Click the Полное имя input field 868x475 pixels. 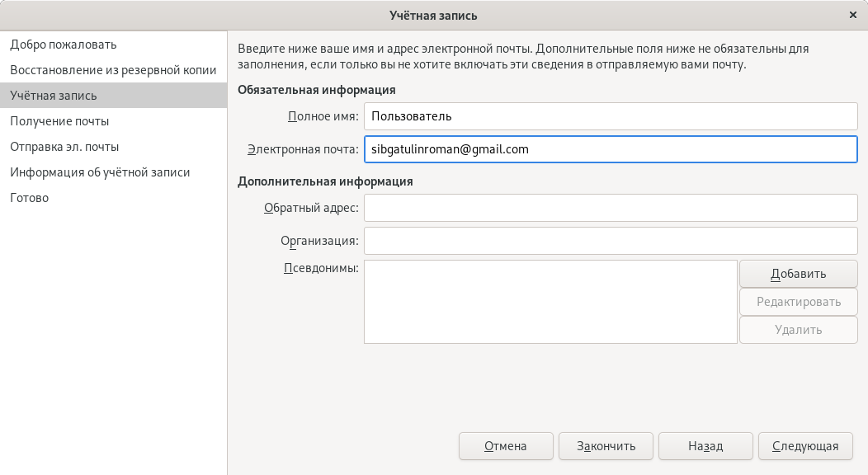(x=611, y=116)
